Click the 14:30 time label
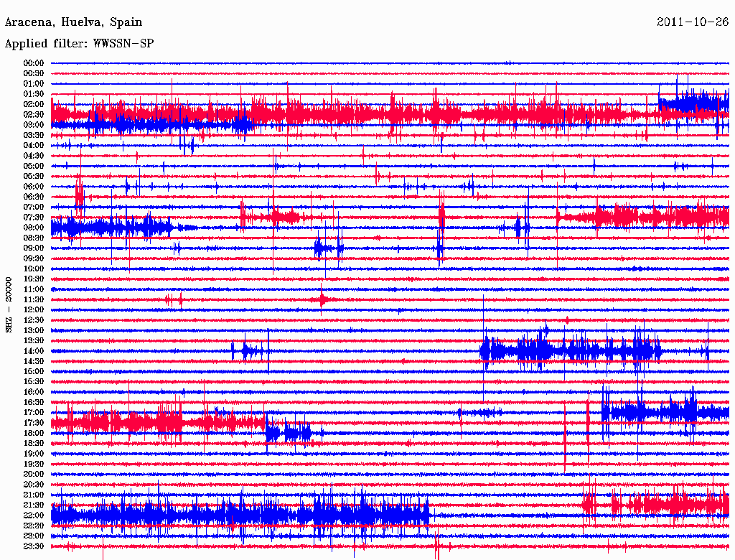This screenshot has width=735, height=560. click(x=33, y=361)
